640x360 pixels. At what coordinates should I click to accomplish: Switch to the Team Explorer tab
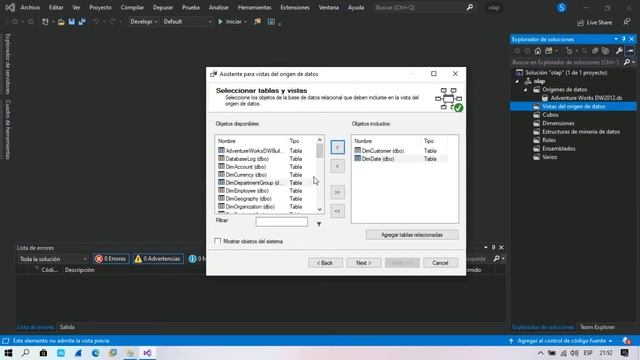tap(597, 327)
